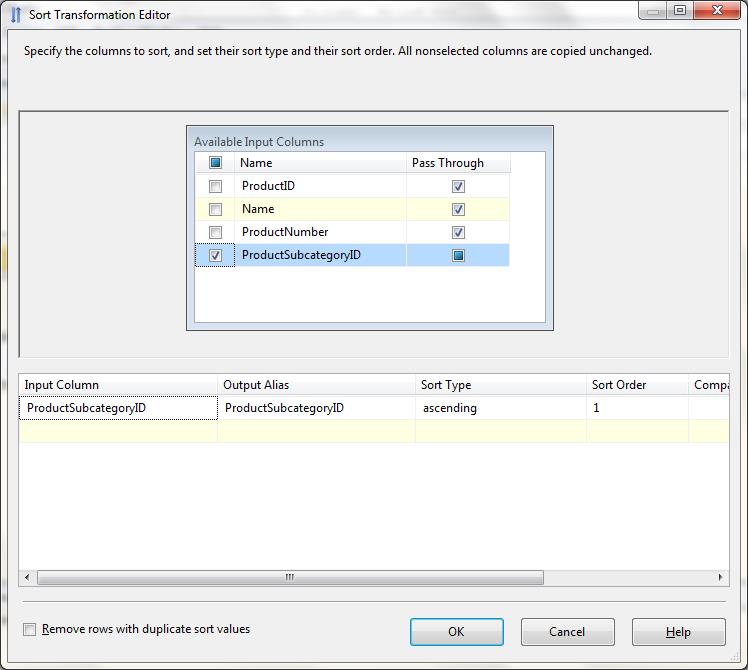Open Help for the sort editor
Image resolution: width=748 pixels, height=670 pixels.
pos(678,632)
